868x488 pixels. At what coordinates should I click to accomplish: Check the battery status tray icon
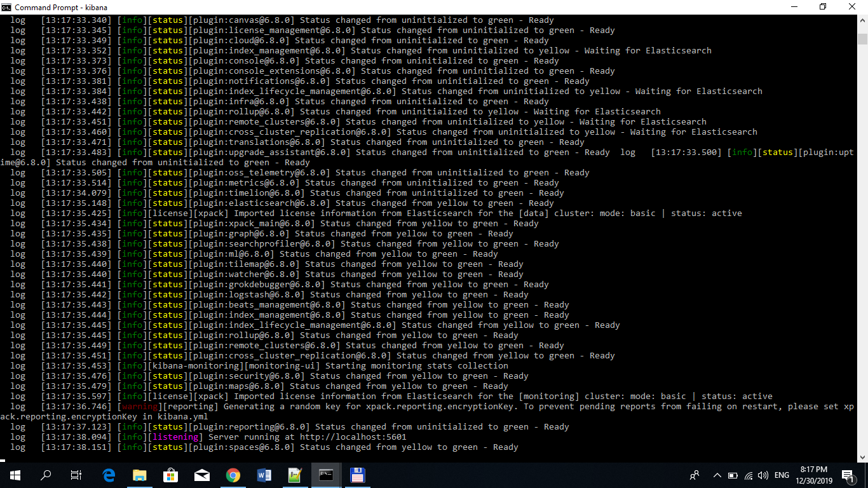[x=733, y=475]
